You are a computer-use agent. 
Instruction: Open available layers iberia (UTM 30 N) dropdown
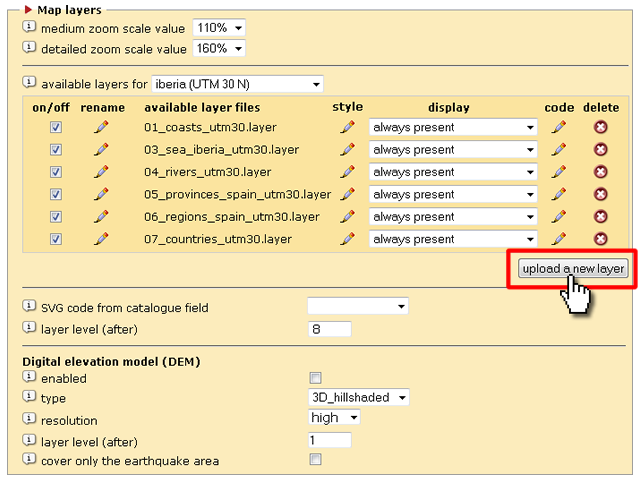(x=237, y=84)
